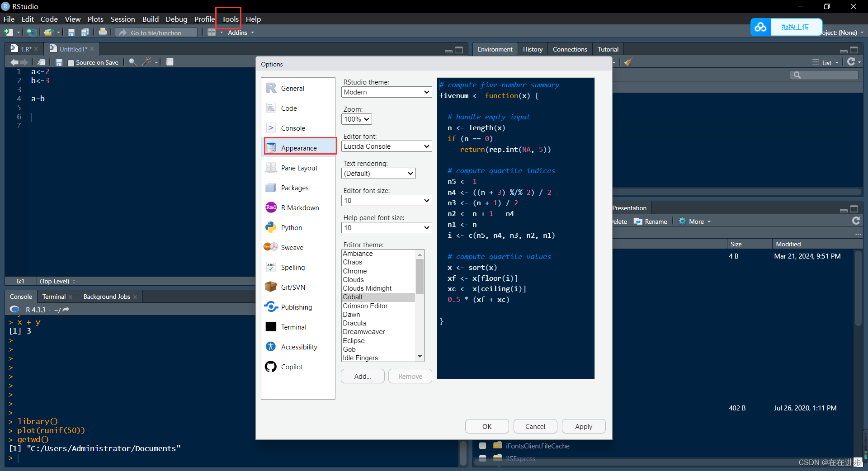The image size is (868, 471).
Task: Enable Source on Save
Action: (71, 63)
